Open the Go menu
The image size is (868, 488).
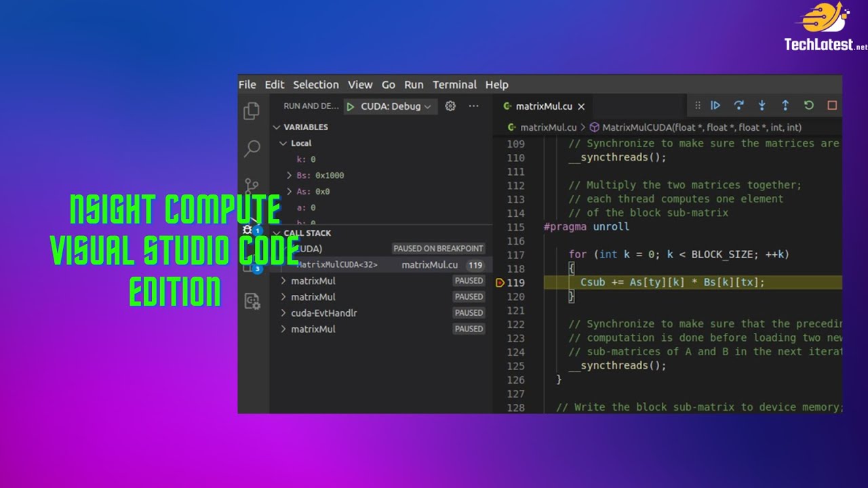pyautogui.click(x=389, y=85)
